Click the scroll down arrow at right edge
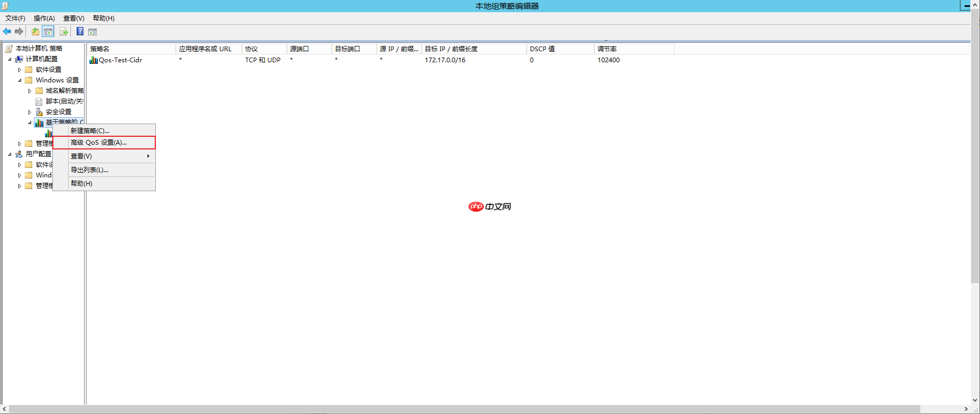 pyautogui.click(x=975, y=400)
